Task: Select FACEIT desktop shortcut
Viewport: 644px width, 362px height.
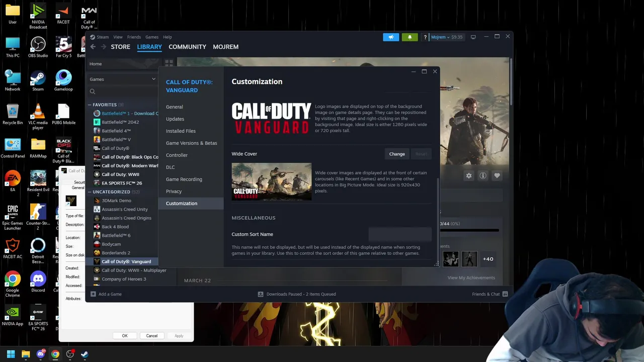Action: [x=63, y=14]
